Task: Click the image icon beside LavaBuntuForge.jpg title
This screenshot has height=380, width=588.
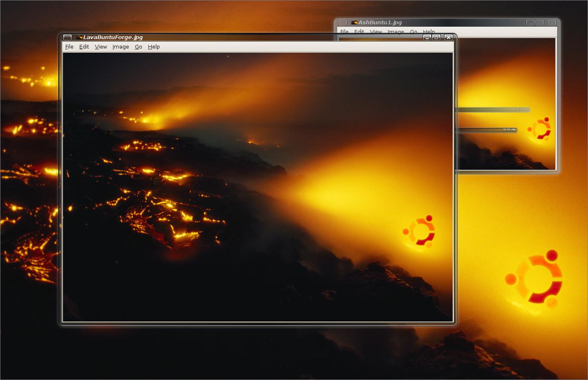Action: 79,37
